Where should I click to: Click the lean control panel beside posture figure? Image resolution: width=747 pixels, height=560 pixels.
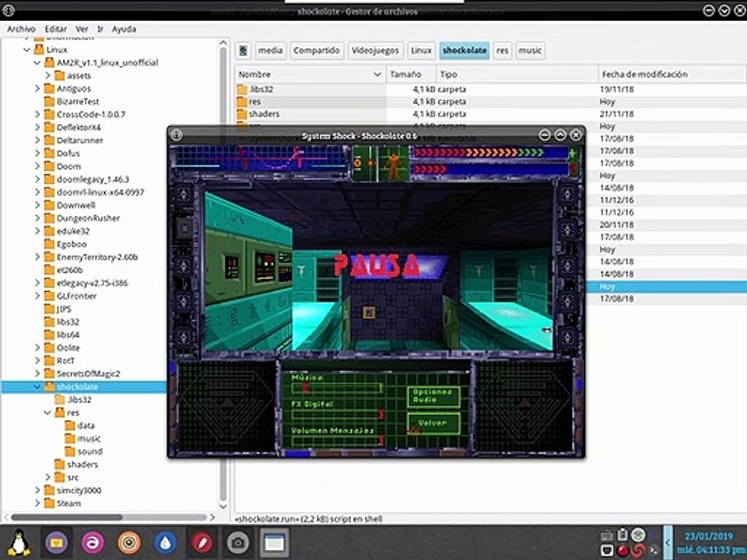[364, 163]
